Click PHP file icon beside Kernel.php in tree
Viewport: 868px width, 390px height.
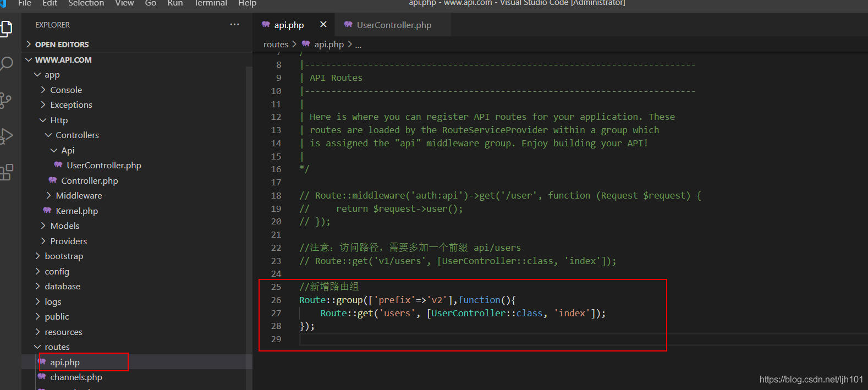47,211
